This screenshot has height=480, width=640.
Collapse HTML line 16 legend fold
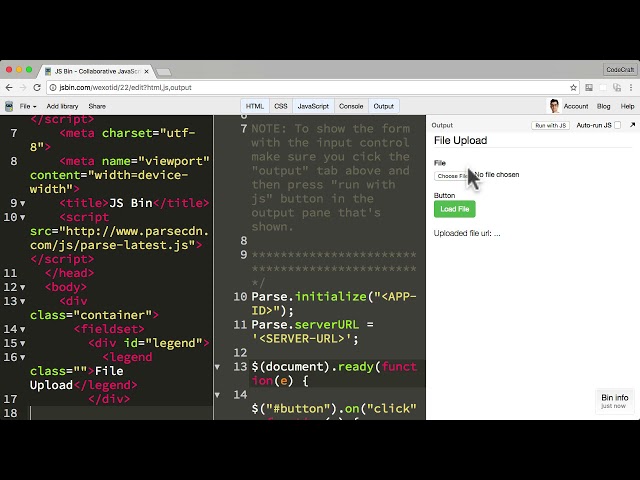click(x=22, y=357)
